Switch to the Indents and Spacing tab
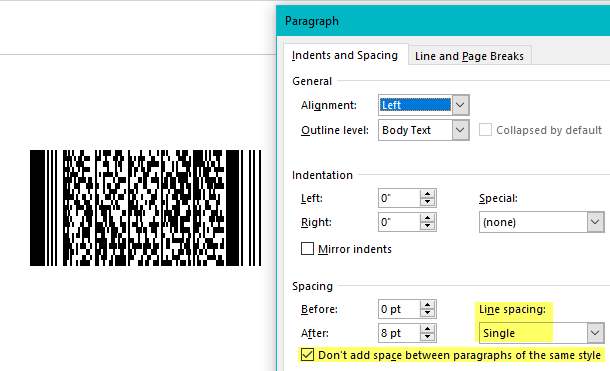Screen dimensions: 610x371 (x=345, y=55)
